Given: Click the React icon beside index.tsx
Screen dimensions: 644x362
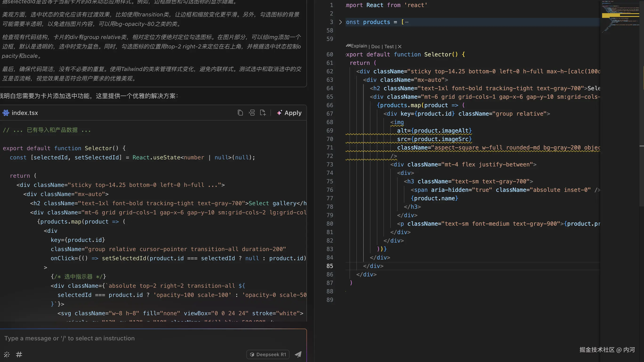Looking at the screenshot, I should [x=6, y=113].
